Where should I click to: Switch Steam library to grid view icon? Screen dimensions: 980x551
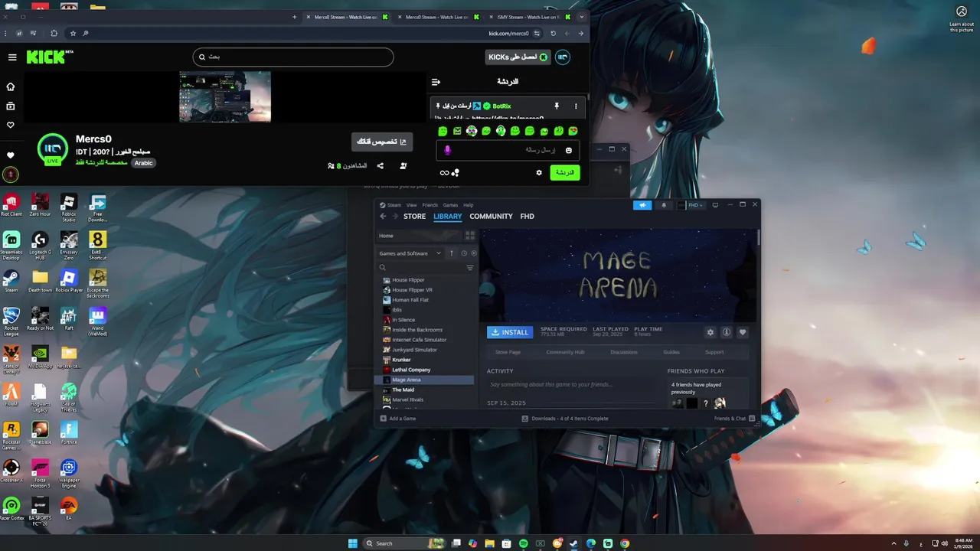tap(470, 236)
